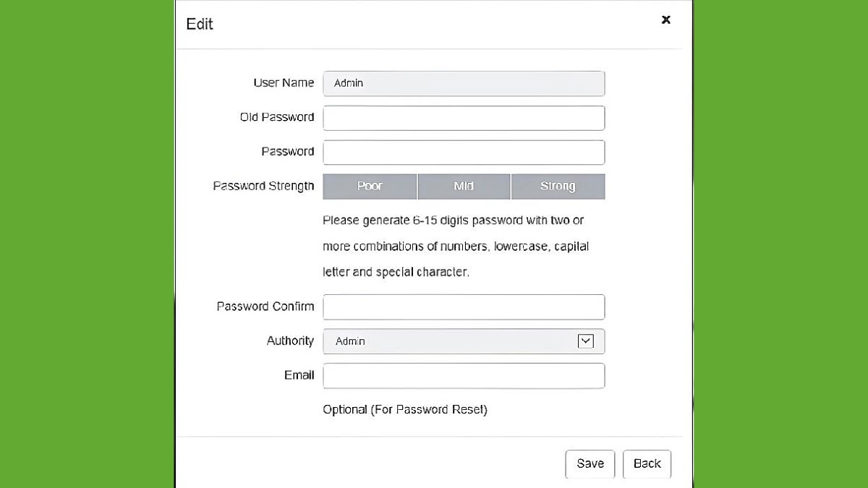This screenshot has width=868, height=488.
Task: Close the Edit dialog with the X
Action: coord(666,20)
